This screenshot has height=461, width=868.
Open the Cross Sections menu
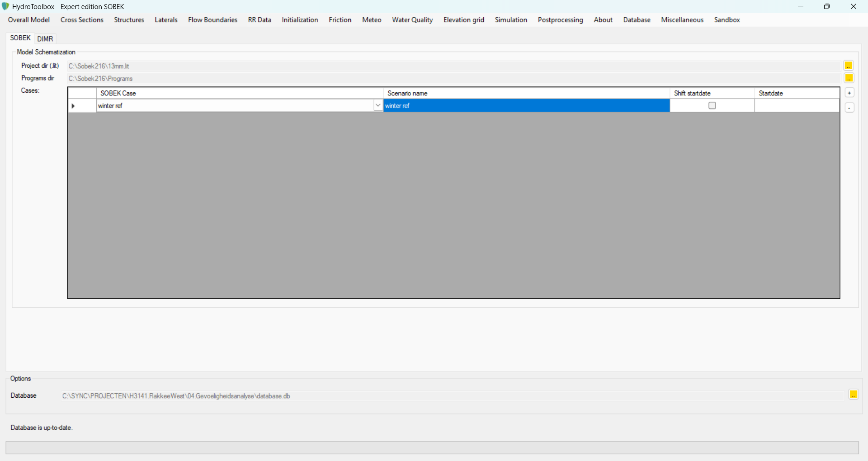pyautogui.click(x=82, y=20)
